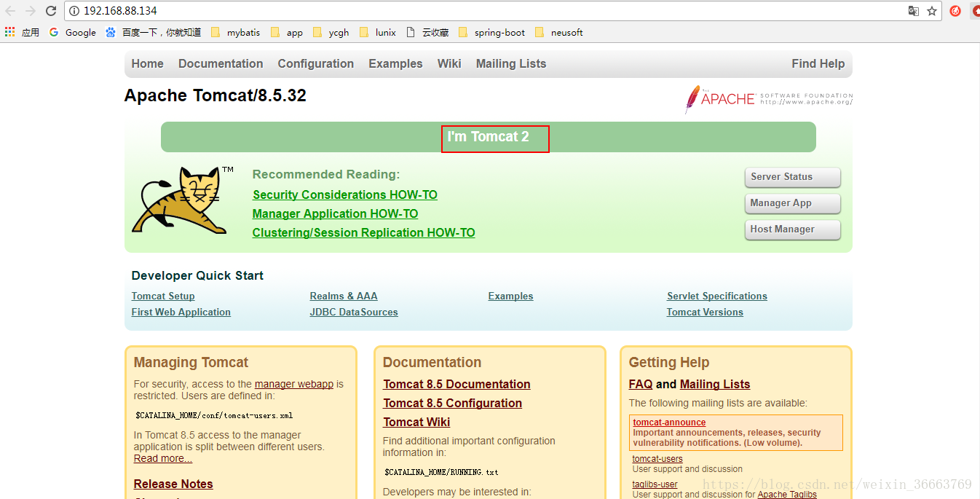Click the red extension icon in toolbar

pos(955,11)
